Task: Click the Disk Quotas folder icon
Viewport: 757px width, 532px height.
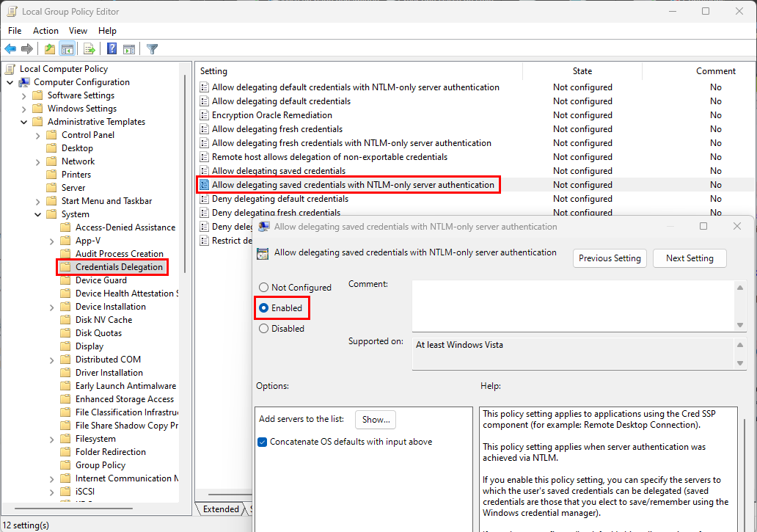Action: 65,333
